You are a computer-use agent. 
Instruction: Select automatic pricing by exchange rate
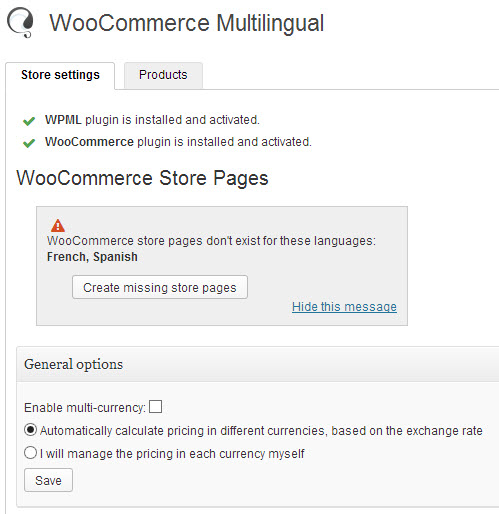pyautogui.click(x=30, y=430)
